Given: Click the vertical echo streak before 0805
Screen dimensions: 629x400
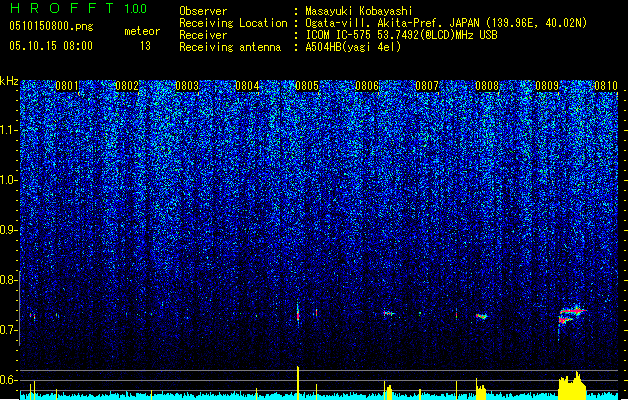Looking at the screenshot, I should (298, 313).
